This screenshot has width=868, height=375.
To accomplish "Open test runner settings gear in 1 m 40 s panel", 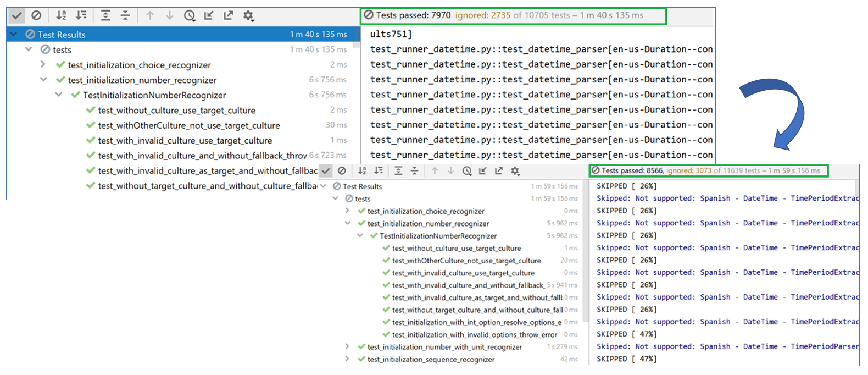I will pyautogui.click(x=248, y=15).
